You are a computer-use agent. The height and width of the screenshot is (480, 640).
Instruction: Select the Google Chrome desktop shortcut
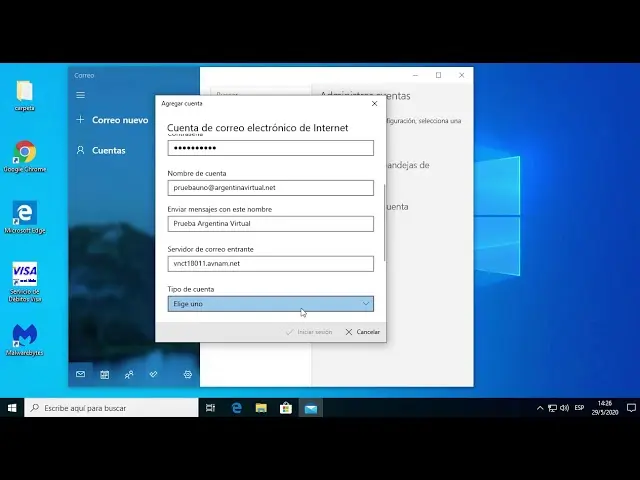[x=24, y=156]
